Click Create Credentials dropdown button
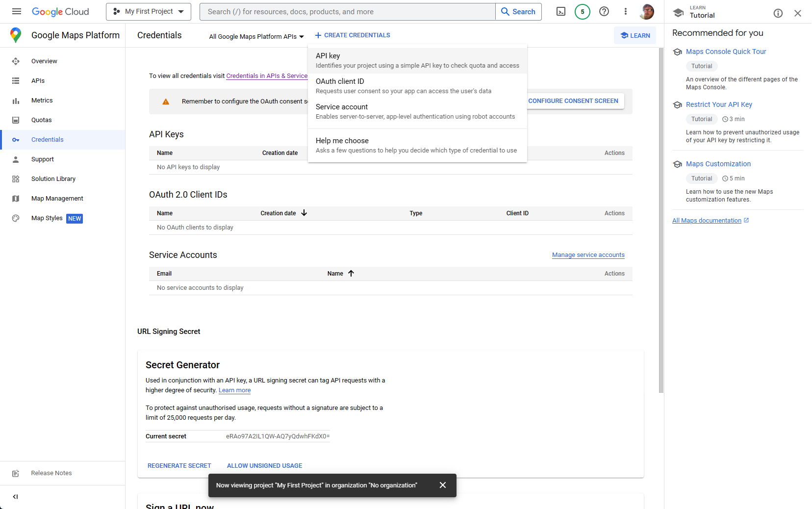812x509 pixels. pos(353,35)
